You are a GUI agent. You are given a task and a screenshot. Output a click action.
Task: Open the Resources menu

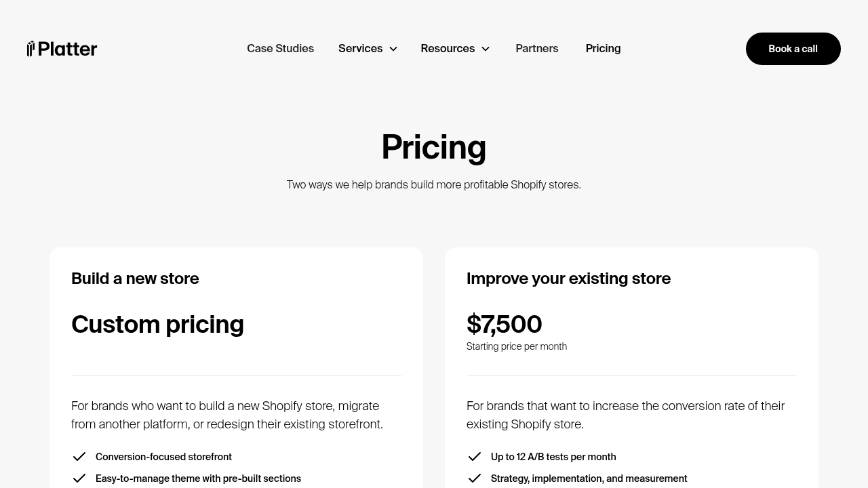click(x=455, y=49)
